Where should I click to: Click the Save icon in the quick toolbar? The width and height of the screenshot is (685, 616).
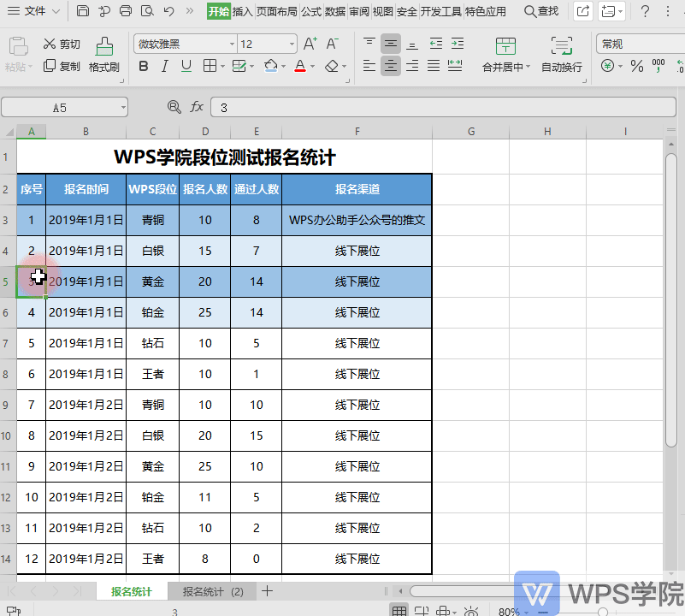pos(83,11)
